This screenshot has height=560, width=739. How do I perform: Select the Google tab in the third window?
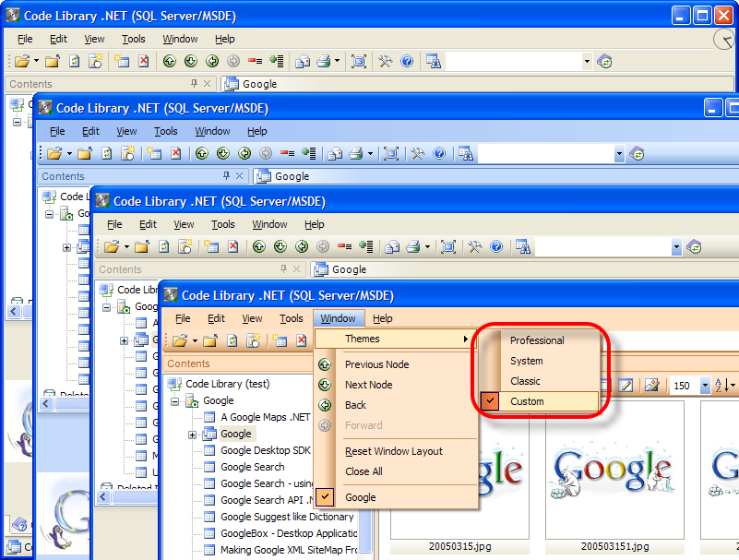(340, 269)
